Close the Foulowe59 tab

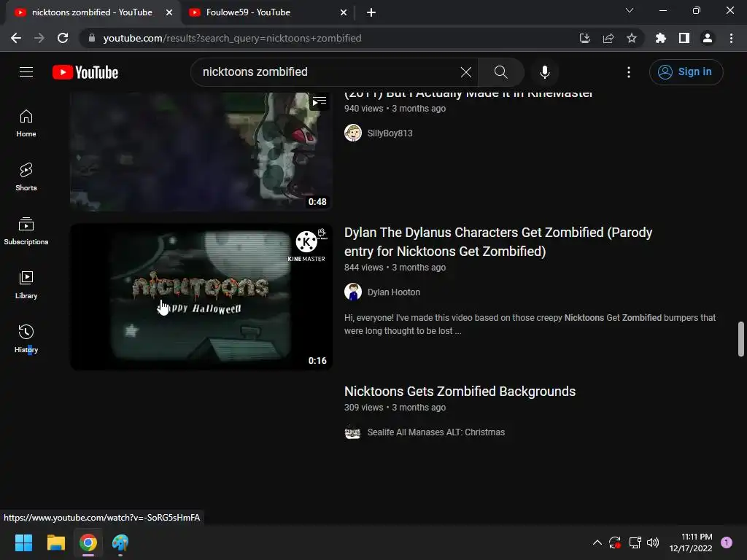click(344, 12)
